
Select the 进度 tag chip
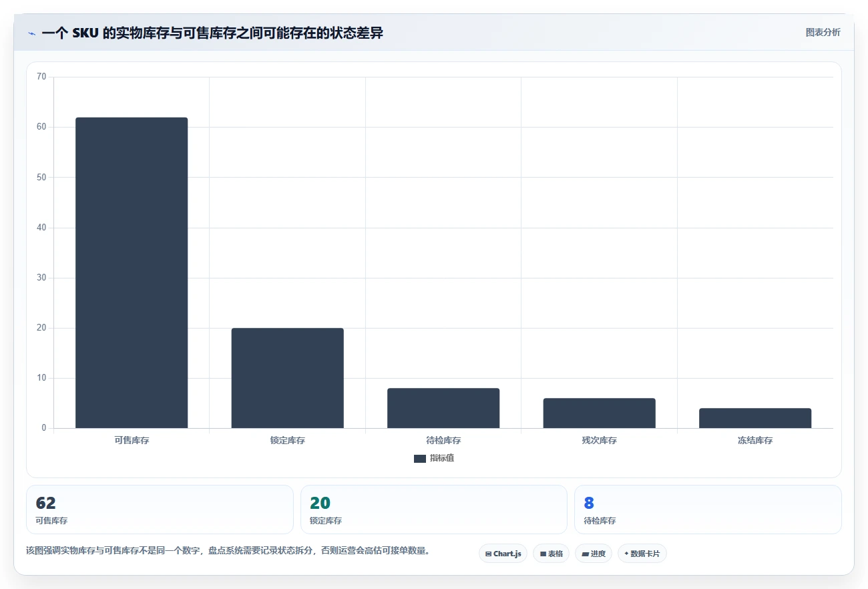(x=594, y=554)
